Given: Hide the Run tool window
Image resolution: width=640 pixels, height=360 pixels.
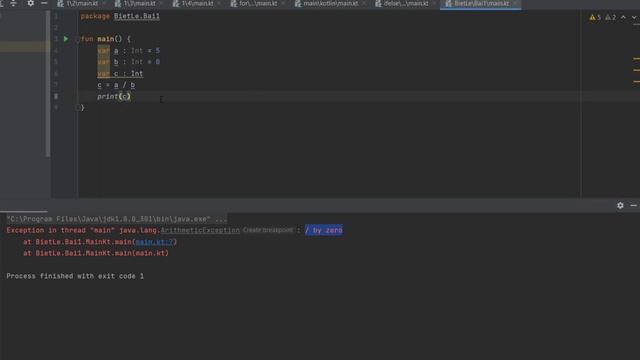Looking at the screenshot, I should tap(633, 205).
